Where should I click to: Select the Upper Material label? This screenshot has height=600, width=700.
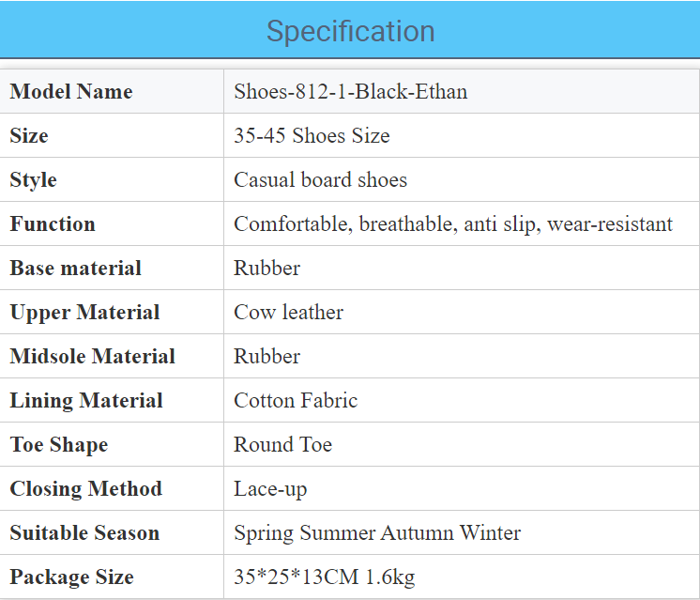84,313
